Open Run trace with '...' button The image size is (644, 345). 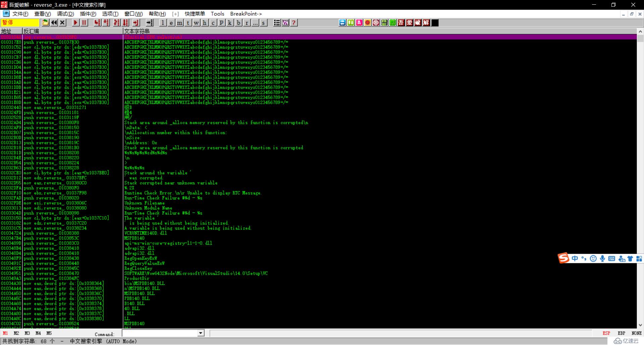(255, 22)
